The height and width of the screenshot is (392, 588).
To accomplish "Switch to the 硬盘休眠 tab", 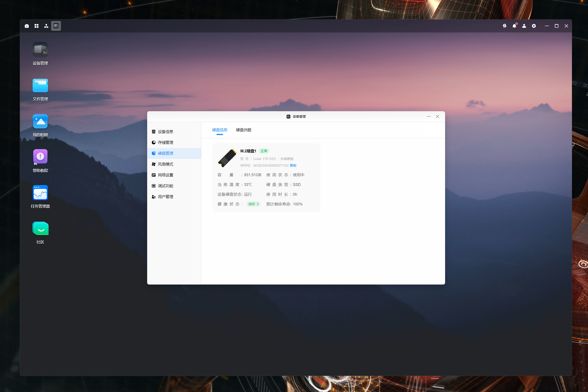I will click(244, 130).
